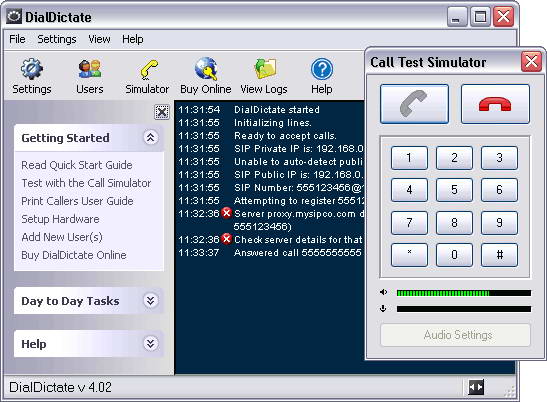Click the blue Help question mark icon
This screenshot has height=402, width=547.
tap(322, 69)
